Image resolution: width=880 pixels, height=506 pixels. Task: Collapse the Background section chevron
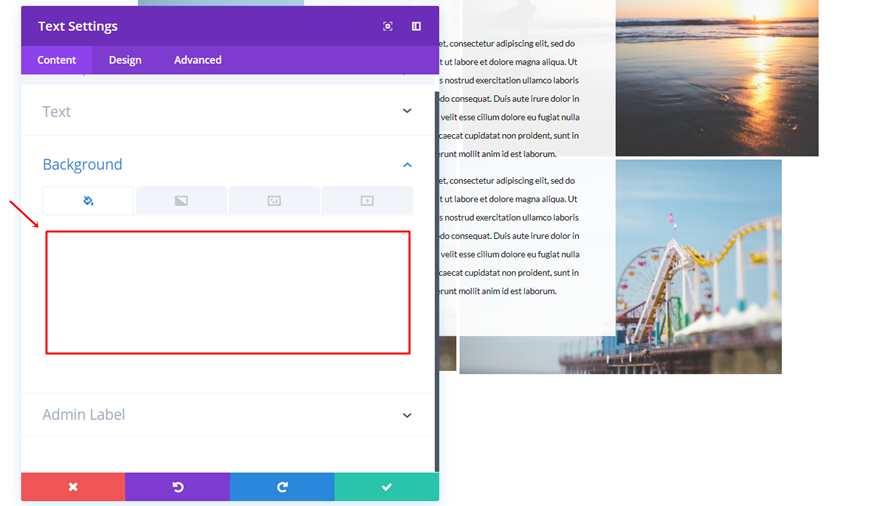[x=407, y=165]
